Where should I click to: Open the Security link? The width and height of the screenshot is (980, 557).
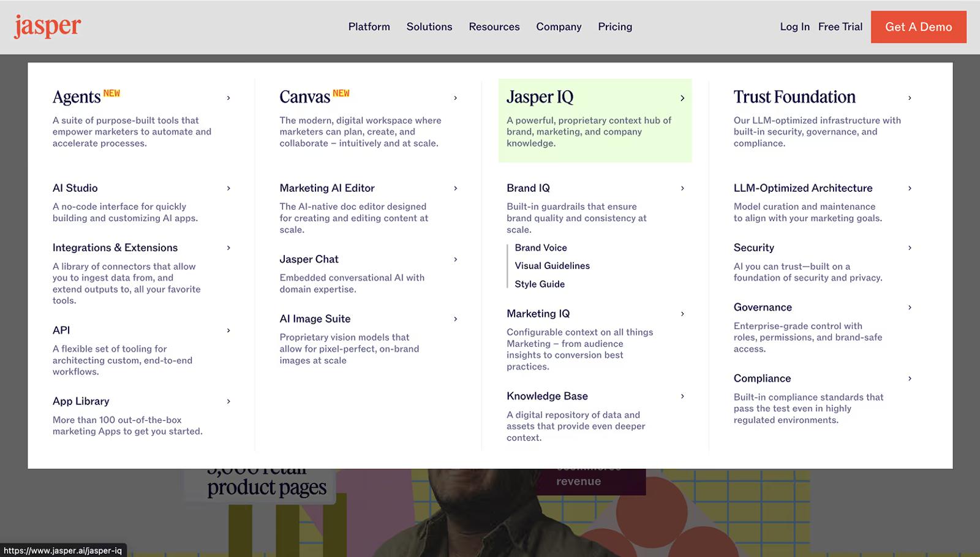pyautogui.click(x=754, y=248)
